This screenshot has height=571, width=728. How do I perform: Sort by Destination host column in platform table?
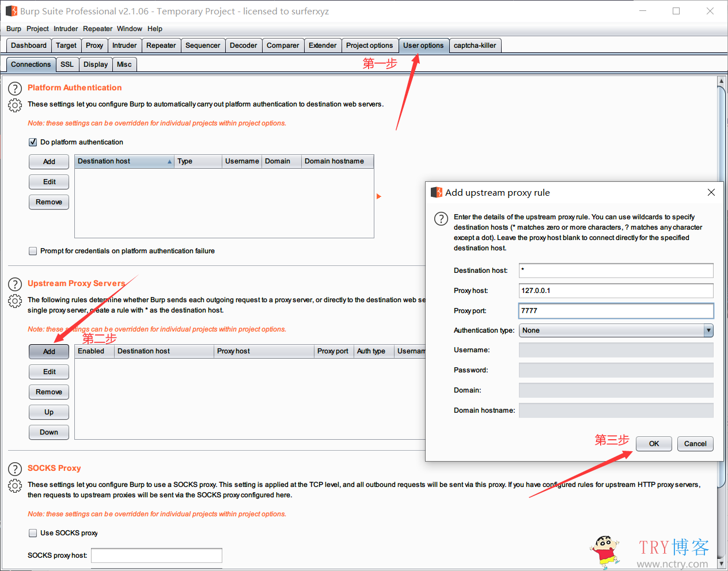(124, 161)
